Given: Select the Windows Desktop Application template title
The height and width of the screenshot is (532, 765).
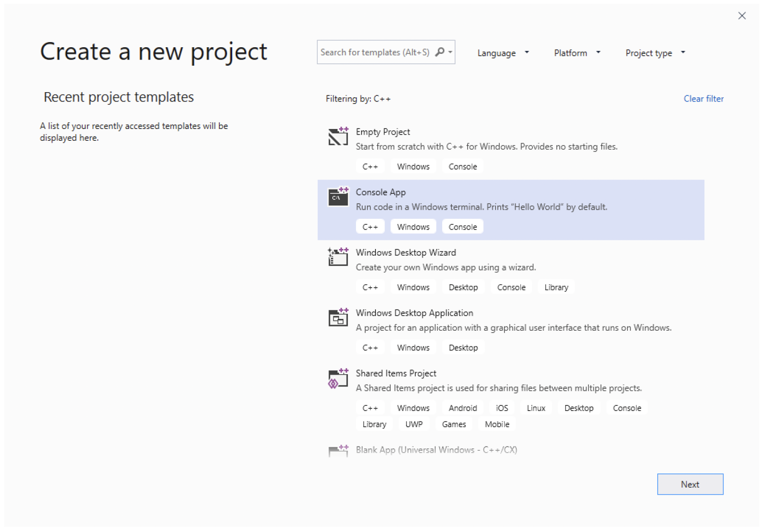Looking at the screenshot, I should pos(414,313).
